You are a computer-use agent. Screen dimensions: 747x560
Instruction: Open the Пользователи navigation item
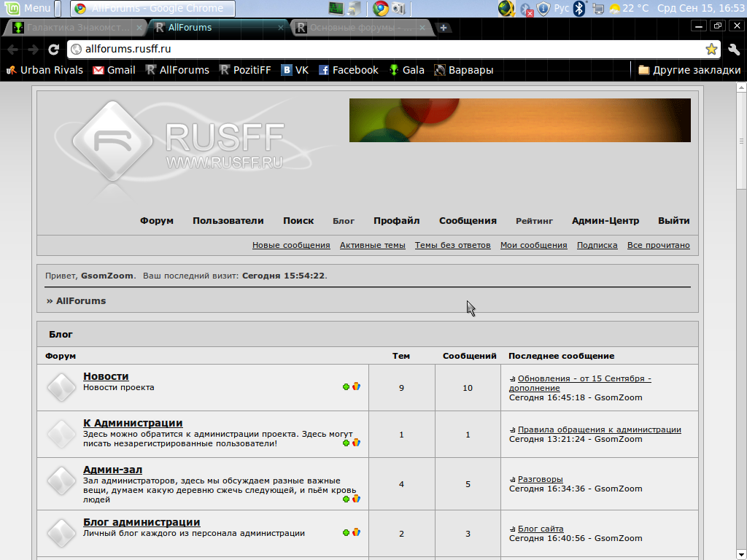pos(228,221)
